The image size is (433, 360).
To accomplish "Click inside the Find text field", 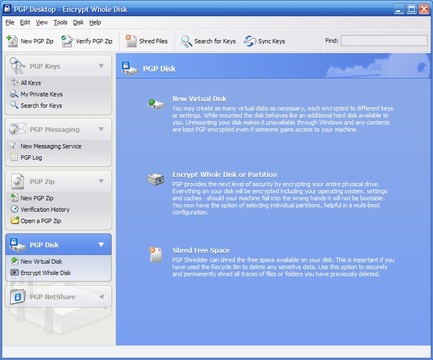I will (x=384, y=41).
